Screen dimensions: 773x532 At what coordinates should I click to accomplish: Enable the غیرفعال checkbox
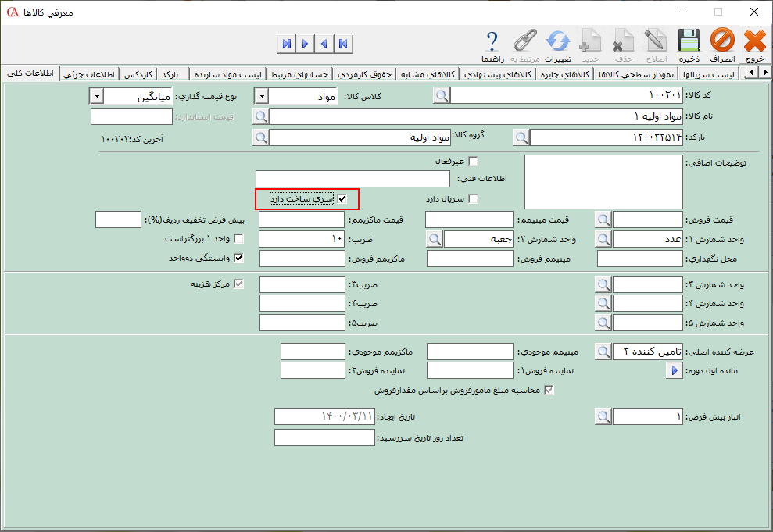point(473,161)
